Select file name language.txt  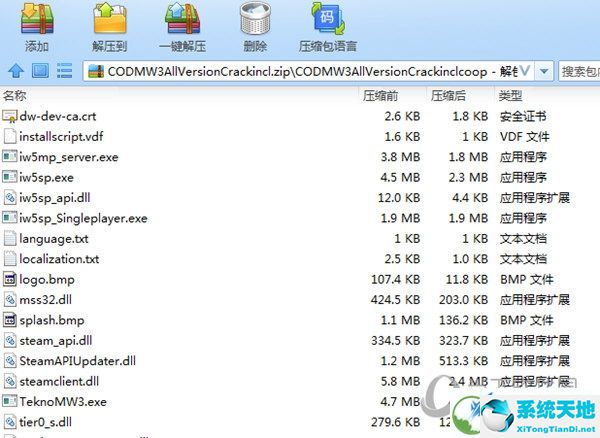(54, 239)
